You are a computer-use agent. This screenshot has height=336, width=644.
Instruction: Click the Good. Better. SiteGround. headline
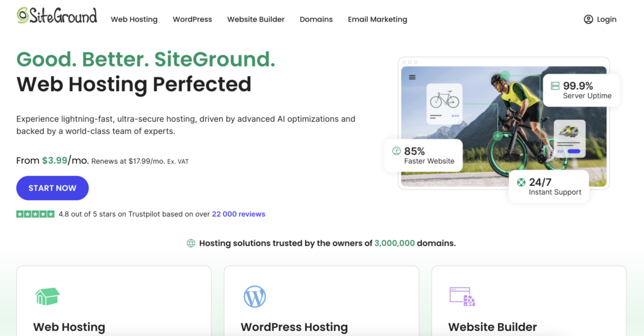click(146, 60)
